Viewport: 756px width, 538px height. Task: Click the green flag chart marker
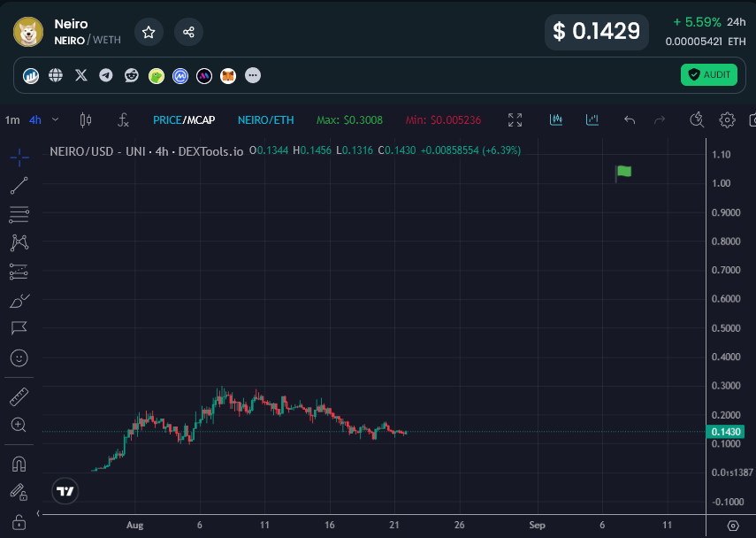point(623,173)
